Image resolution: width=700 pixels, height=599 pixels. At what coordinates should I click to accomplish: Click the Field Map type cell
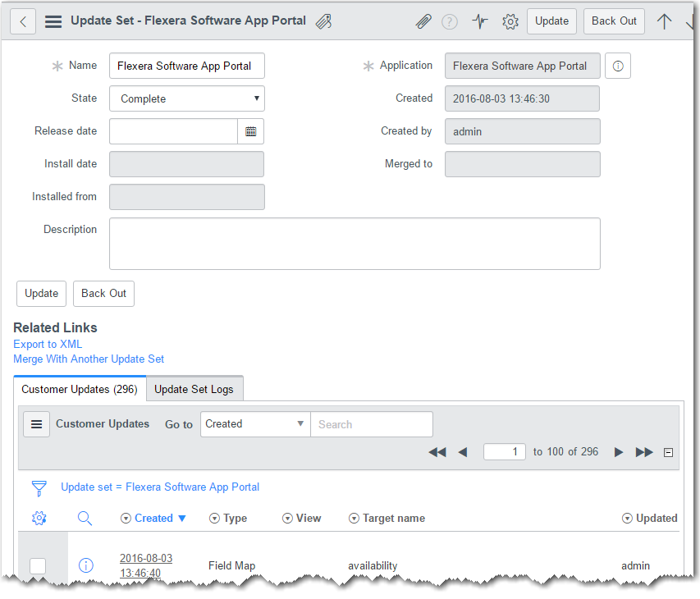coord(231,565)
